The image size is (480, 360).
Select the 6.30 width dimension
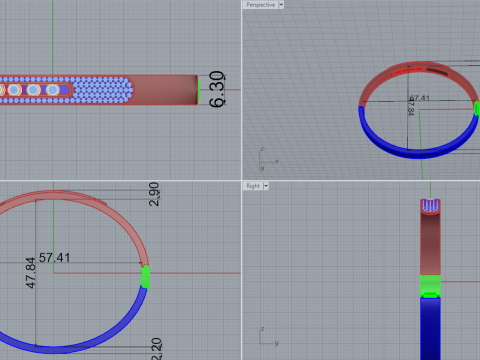pyautogui.click(x=217, y=89)
